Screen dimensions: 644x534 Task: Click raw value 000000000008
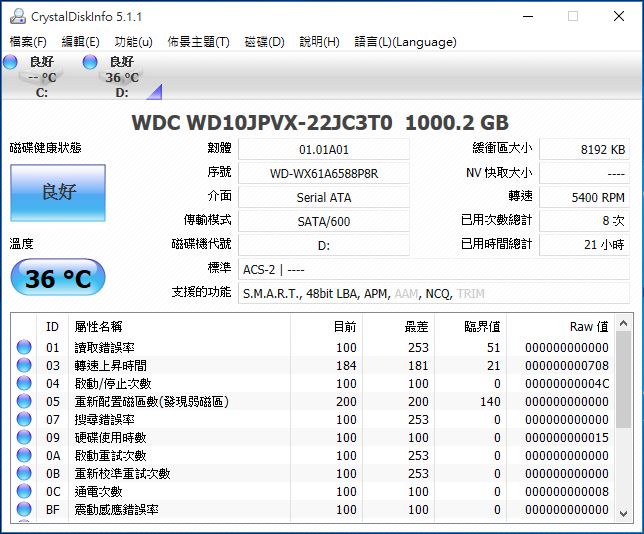point(567,492)
